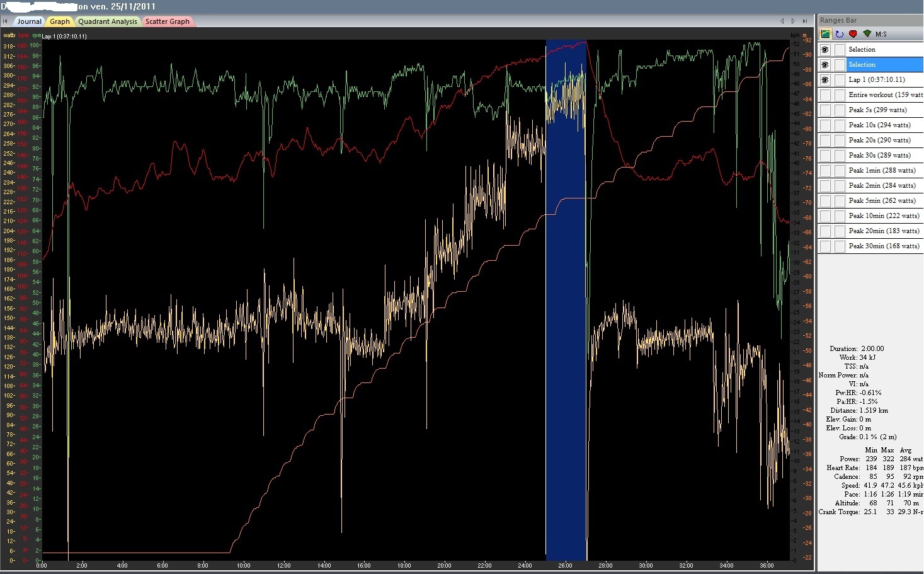Show the Entire workout range
The width and height of the screenshot is (924, 574).
coord(824,95)
